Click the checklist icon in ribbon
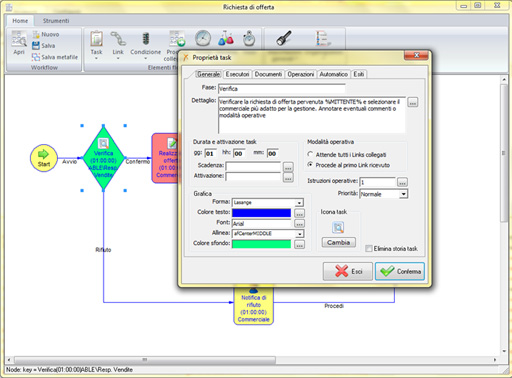This screenshot has height=378, width=512. click(323, 39)
